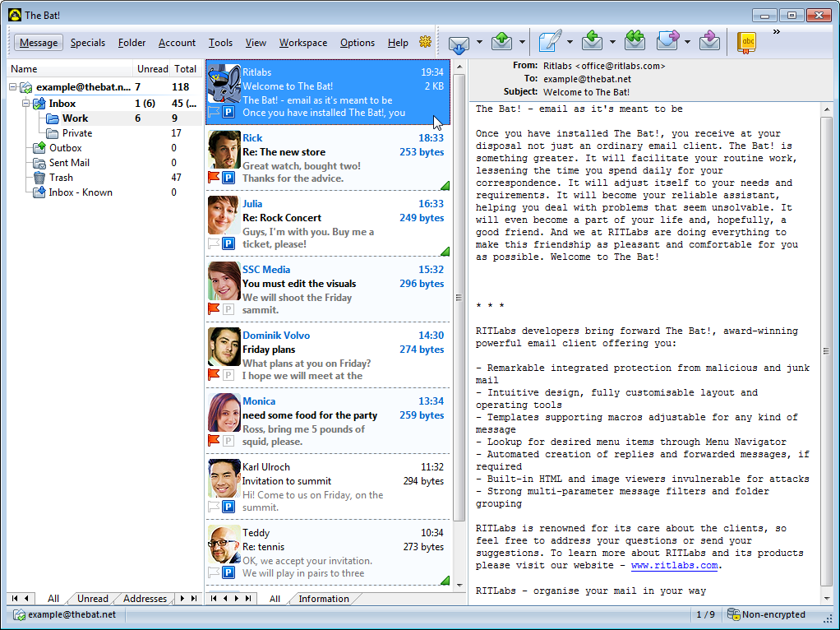Click the Send queued mail toolbar icon
Viewport: 840px width, 630px height.
pos(501,42)
